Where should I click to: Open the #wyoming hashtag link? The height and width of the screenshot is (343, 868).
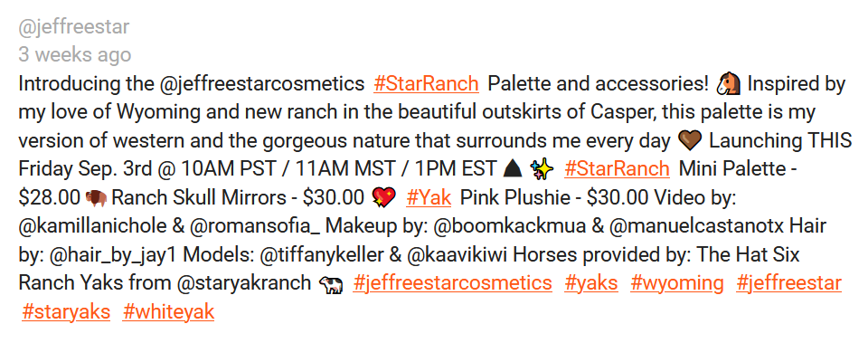point(676,283)
